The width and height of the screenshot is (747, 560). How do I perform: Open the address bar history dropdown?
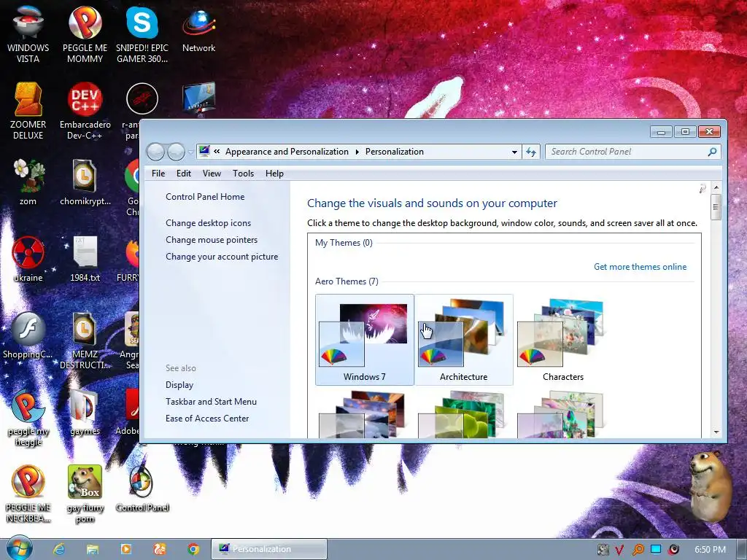(x=514, y=152)
